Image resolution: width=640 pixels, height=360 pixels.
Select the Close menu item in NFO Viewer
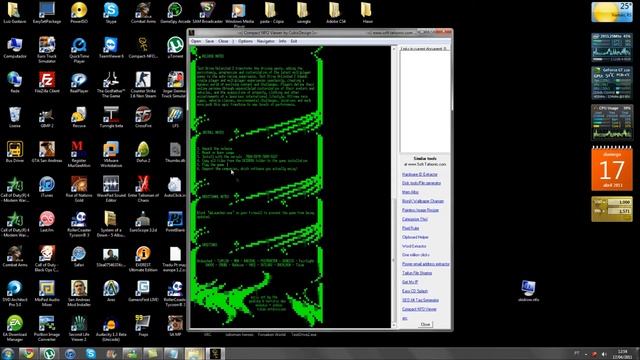coord(223,41)
